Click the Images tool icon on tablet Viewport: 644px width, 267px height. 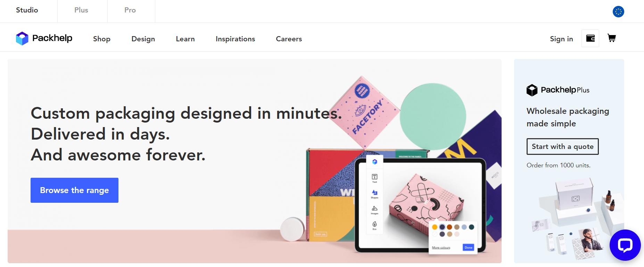(374, 209)
